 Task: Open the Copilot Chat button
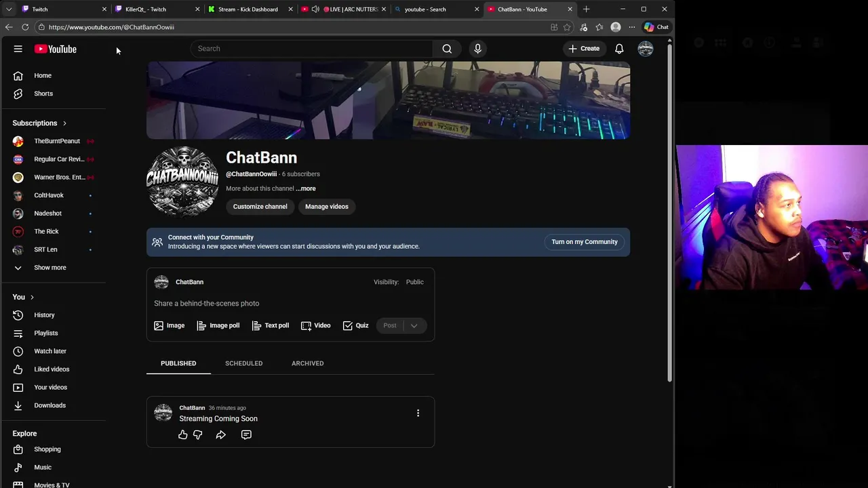(x=656, y=27)
